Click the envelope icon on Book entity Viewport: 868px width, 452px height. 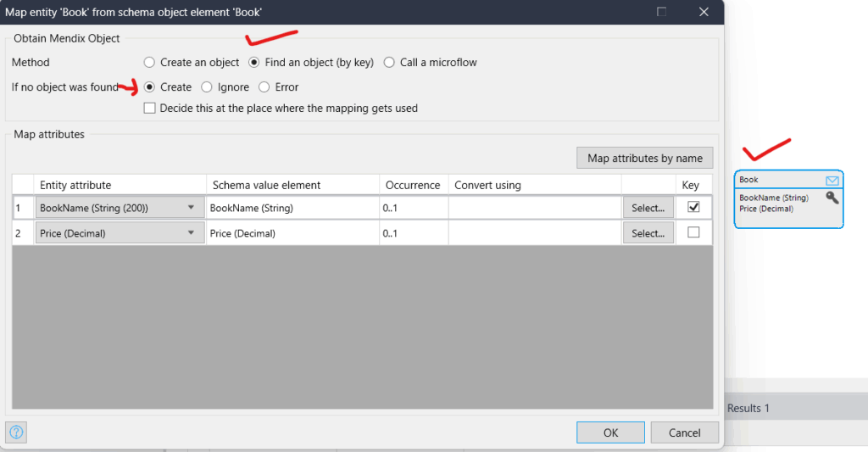tap(832, 181)
